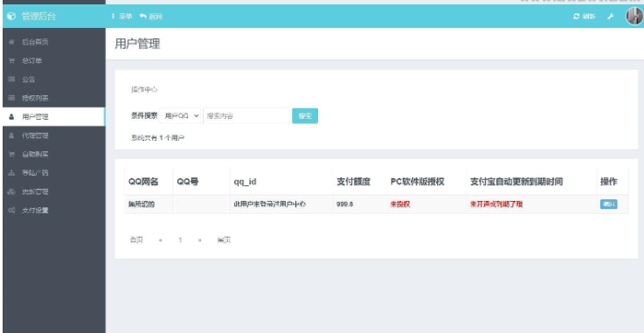Click the 操作中心 panel label
644x333 pixels.
coord(144,89)
